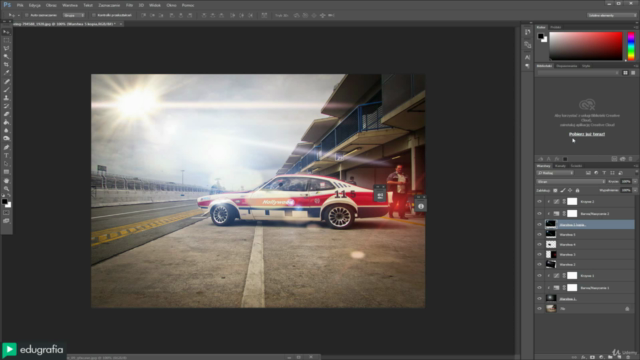Screen dimensions: 640x360
Task: Lock image pixels brush icon
Action: pos(563,190)
